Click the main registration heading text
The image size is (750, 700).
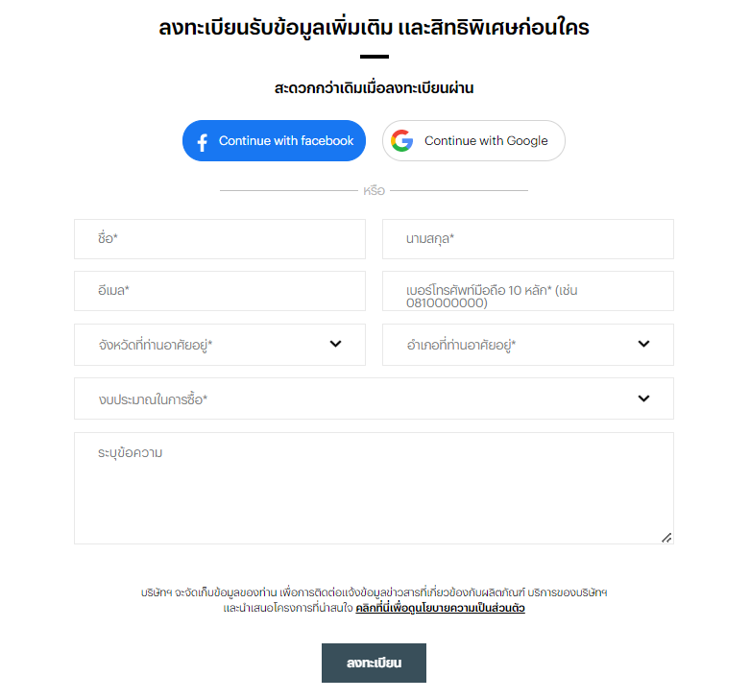(375, 27)
